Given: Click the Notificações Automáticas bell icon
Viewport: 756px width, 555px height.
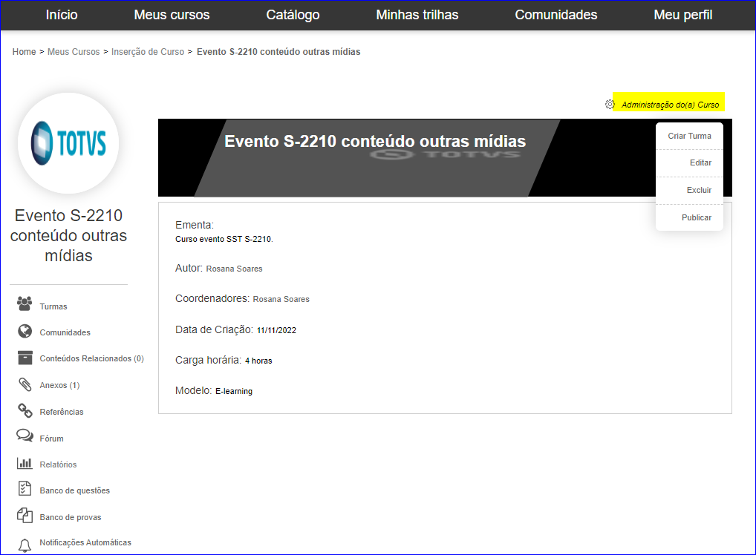Looking at the screenshot, I should (x=25, y=545).
